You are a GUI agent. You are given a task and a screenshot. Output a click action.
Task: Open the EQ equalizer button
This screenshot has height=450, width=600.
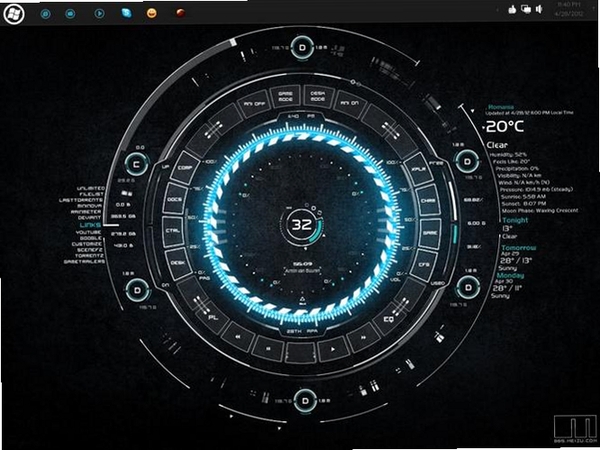tap(389, 318)
